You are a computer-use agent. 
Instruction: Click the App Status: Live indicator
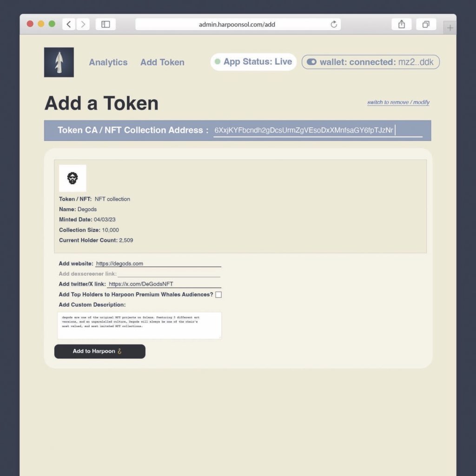tap(253, 62)
